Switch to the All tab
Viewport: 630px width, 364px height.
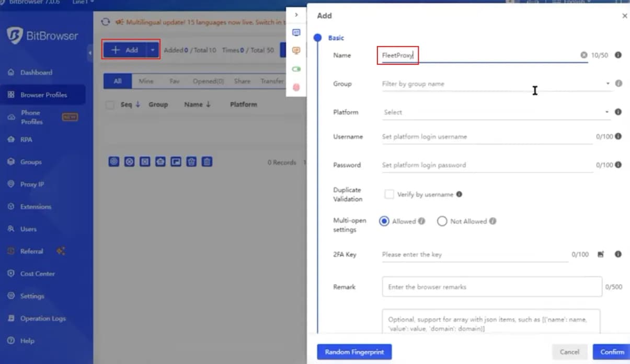(x=118, y=81)
